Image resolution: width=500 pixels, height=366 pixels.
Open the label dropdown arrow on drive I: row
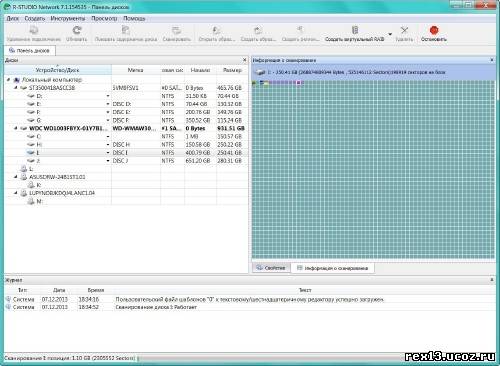click(108, 153)
